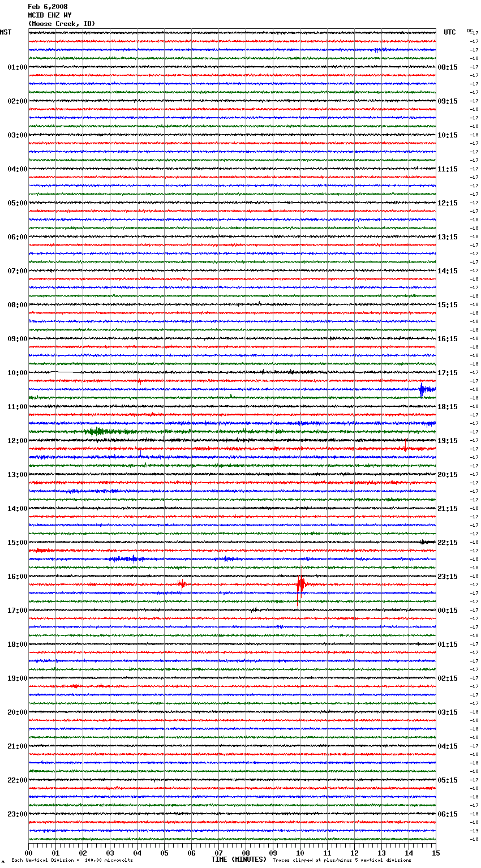Viewport: 481px width, 868px height.
Task: Click the "00" minute axis tick label
Action: [x=28, y=852]
